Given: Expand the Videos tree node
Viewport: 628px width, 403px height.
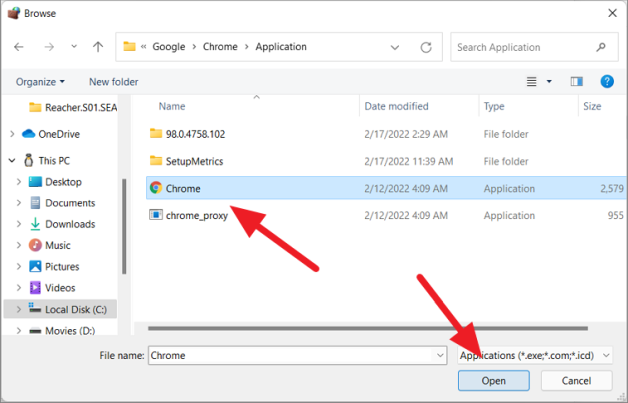Looking at the screenshot, I should coord(19,288).
